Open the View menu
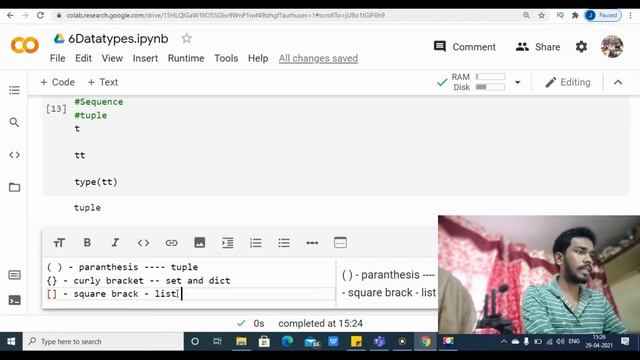The width and height of the screenshot is (640, 360). click(112, 58)
